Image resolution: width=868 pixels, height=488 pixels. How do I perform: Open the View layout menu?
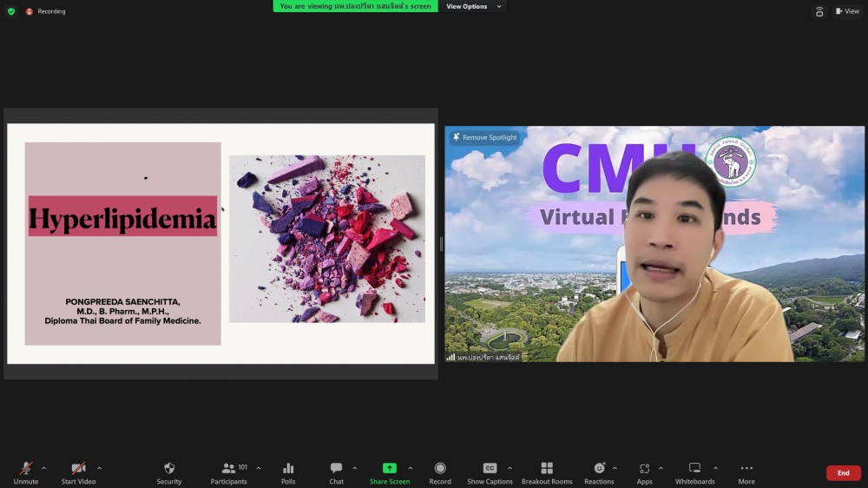pyautogui.click(x=847, y=11)
